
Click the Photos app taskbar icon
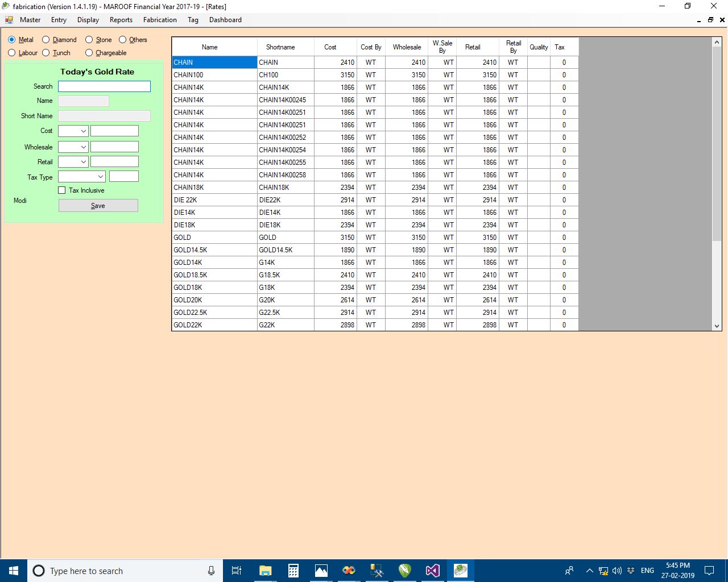click(x=321, y=571)
